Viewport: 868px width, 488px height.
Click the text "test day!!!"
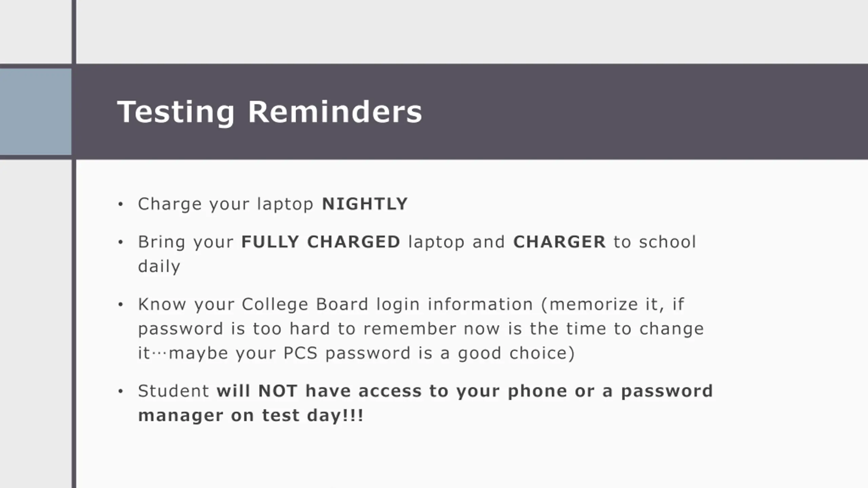(313, 415)
